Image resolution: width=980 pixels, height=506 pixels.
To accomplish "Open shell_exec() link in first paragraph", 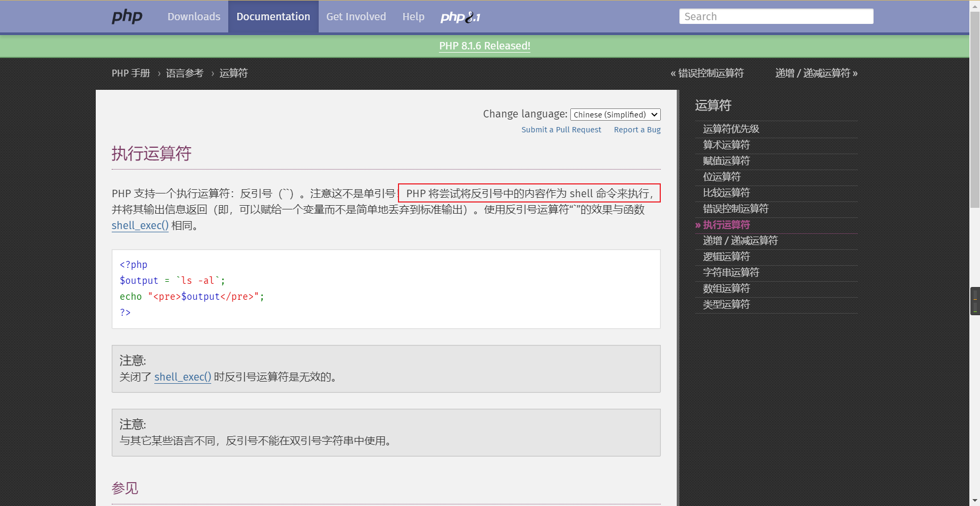I will pyautogui.click(x=140, y=225).
